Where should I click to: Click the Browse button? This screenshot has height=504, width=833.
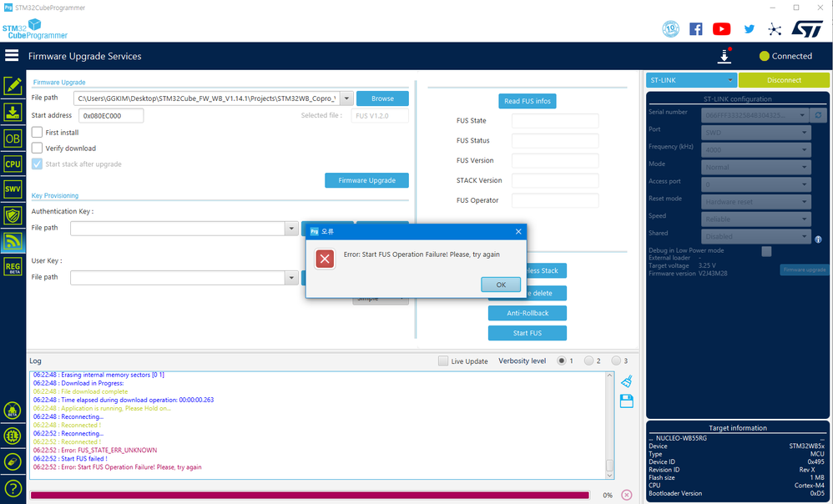click(x=382, y=98)
